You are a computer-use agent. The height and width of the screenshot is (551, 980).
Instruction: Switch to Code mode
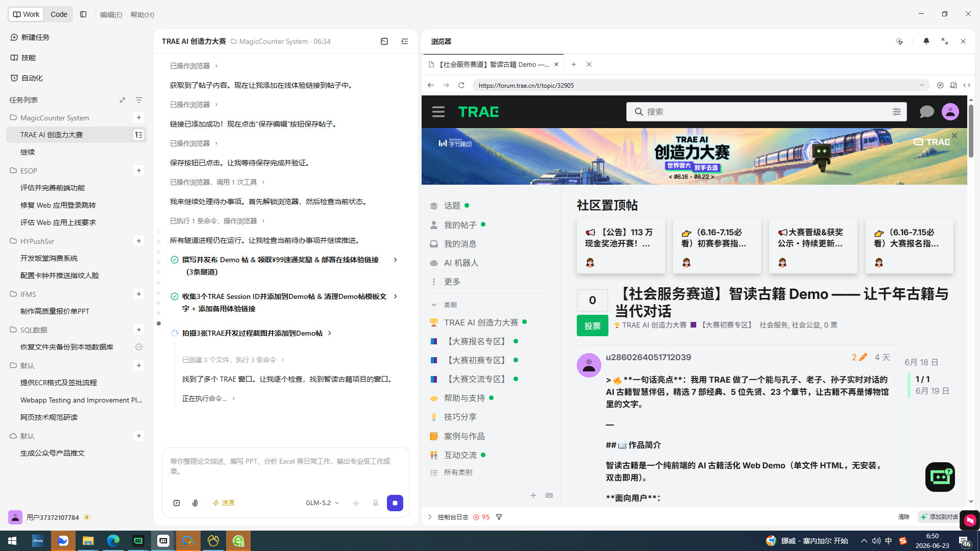(59, 14)
